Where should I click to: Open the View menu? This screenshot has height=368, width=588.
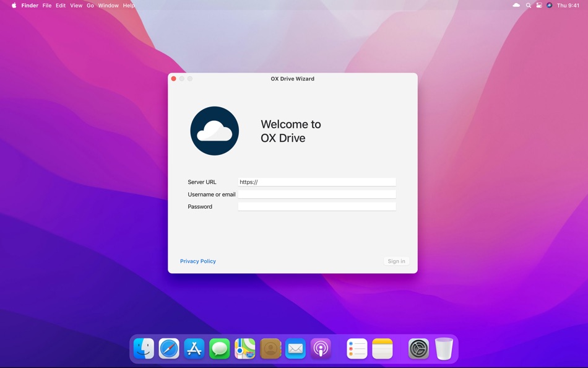[x=76, y=5]
